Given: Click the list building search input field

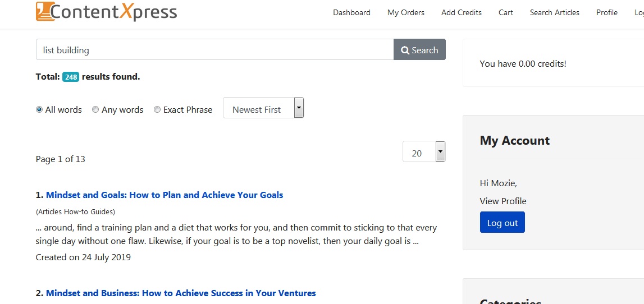Looking at the screenshot, I should pos(215,50).
